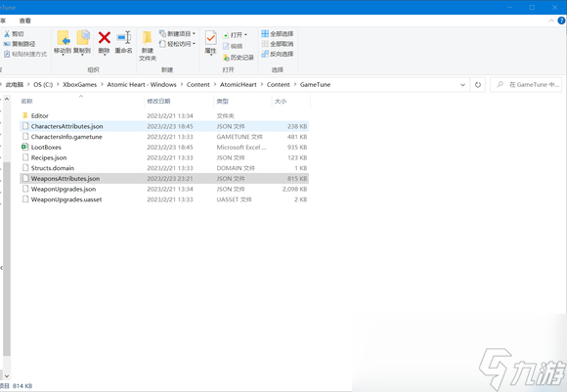Sort by Type (类型) column header

coord(223,102)
